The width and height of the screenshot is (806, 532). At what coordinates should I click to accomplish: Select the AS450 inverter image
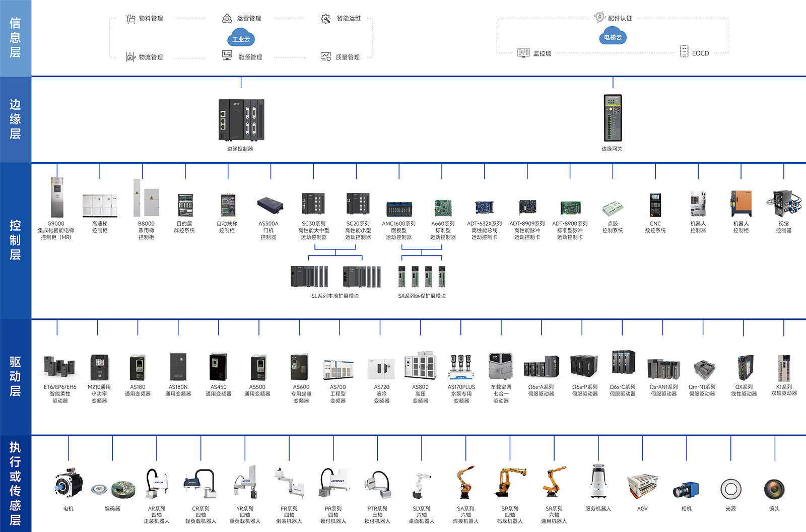point(219,367)
